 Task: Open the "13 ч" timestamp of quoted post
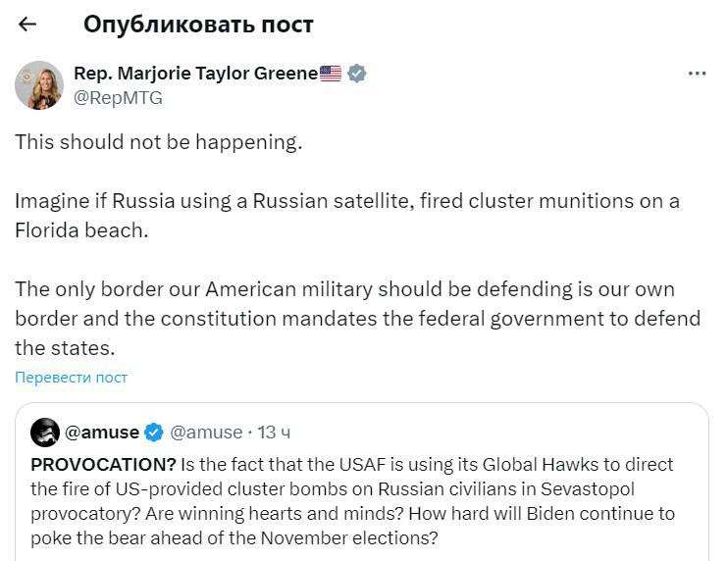coord(274,432)
